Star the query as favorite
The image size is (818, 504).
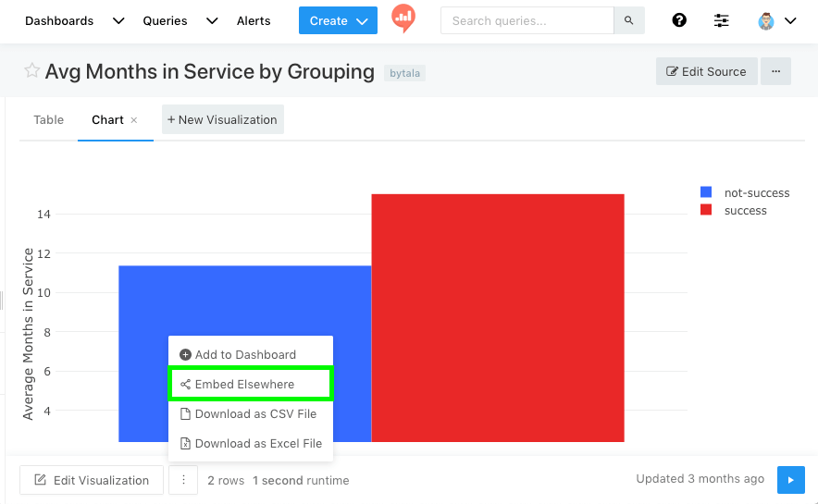31,71
